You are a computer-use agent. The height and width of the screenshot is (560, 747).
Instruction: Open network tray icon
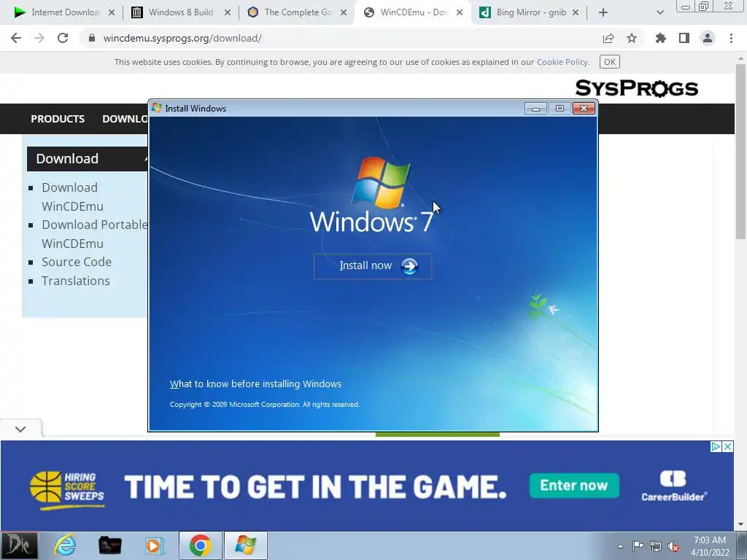pos(656,546)
